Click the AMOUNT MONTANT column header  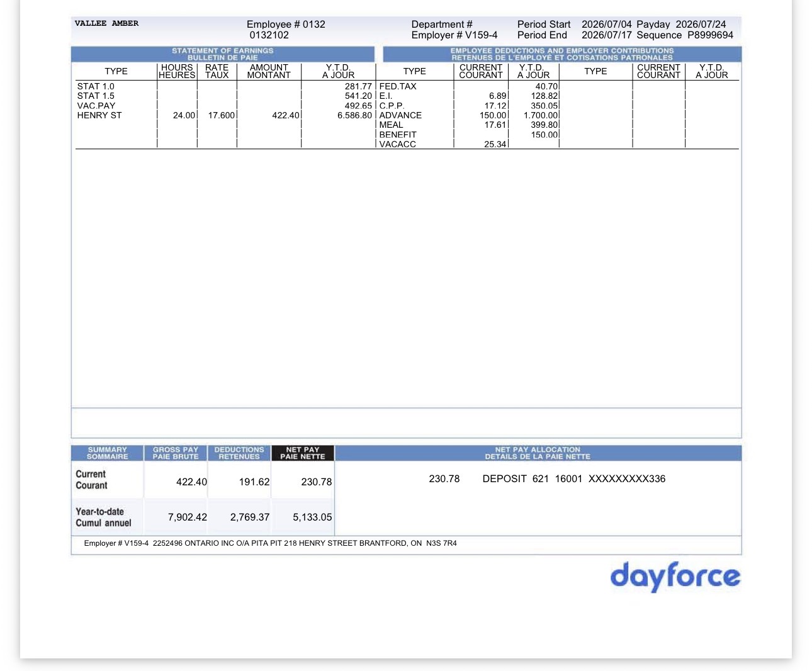pos(269,71)
